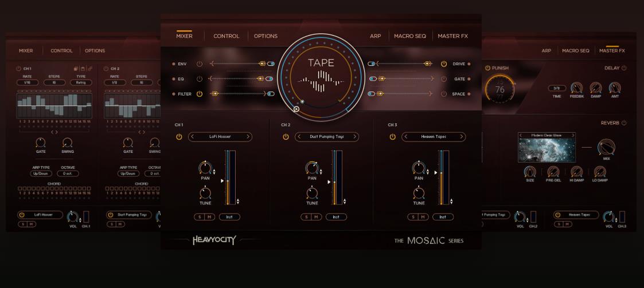Switch to the OPTIONS tab in front window

[x=266, y=36]
